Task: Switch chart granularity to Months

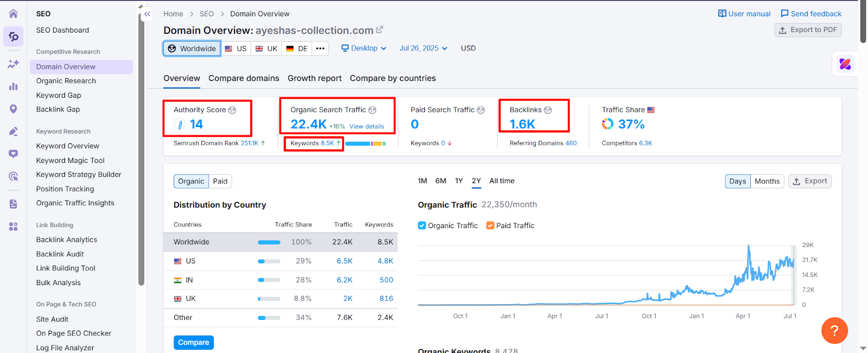Action: [x=767, y=181]
